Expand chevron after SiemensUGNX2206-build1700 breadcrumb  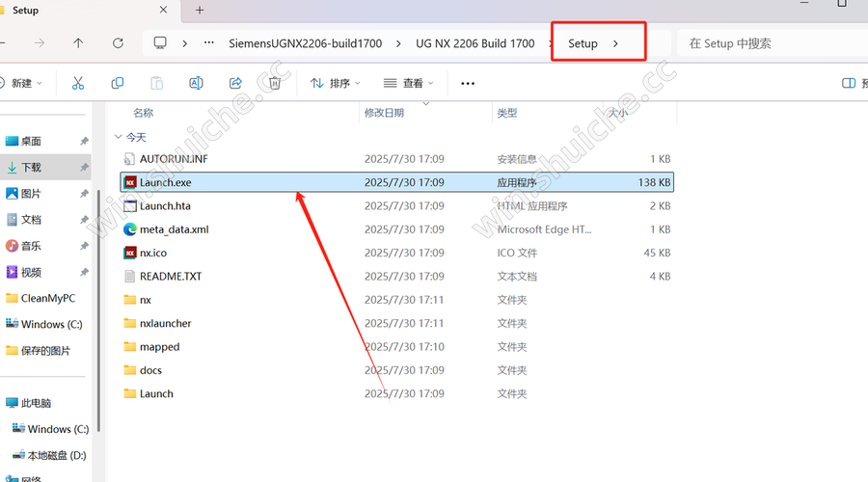[398, 43]
